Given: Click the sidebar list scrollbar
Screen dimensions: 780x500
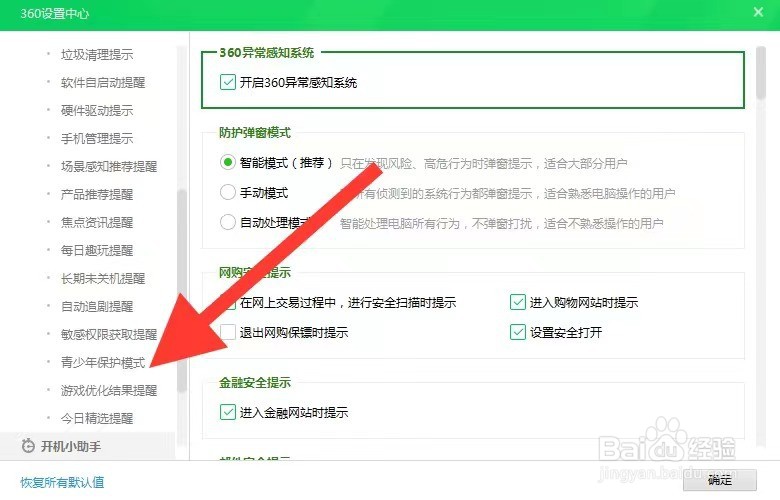Looking at the screenshot, I should [182, 291].
